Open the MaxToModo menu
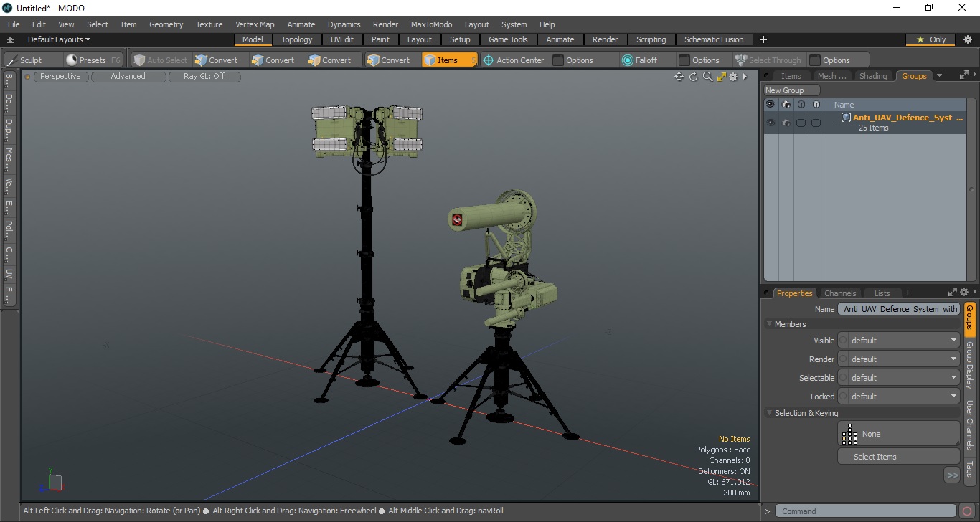The image size is (980, 522). click(x=431, y=24)
